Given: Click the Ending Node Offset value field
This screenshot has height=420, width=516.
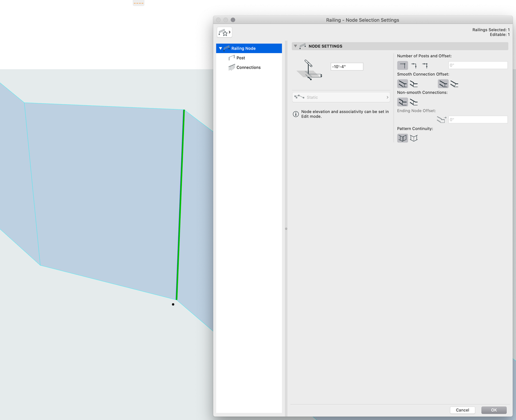Looking at the screenshot, I should (478, 120).
